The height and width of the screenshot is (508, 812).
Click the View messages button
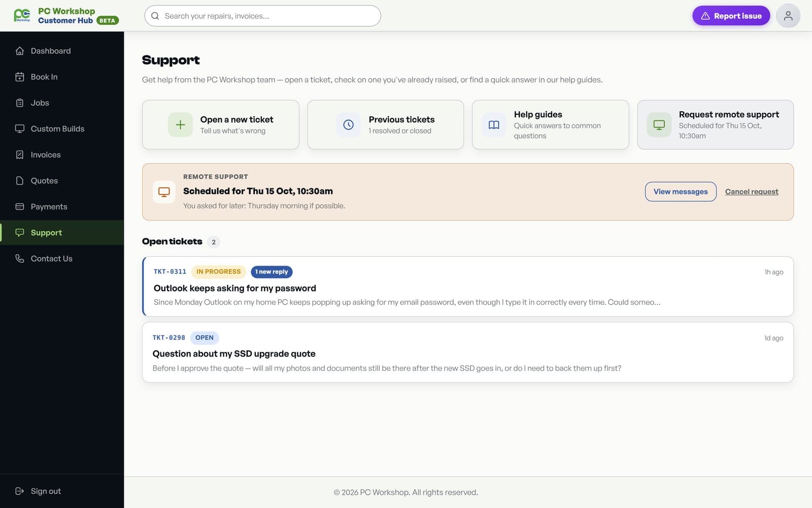[x=680, y=192]
